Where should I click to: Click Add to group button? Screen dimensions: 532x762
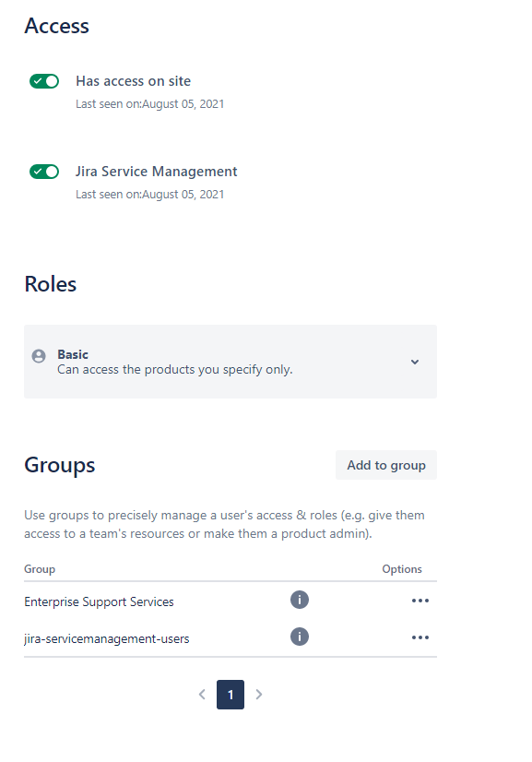point(386,465)
